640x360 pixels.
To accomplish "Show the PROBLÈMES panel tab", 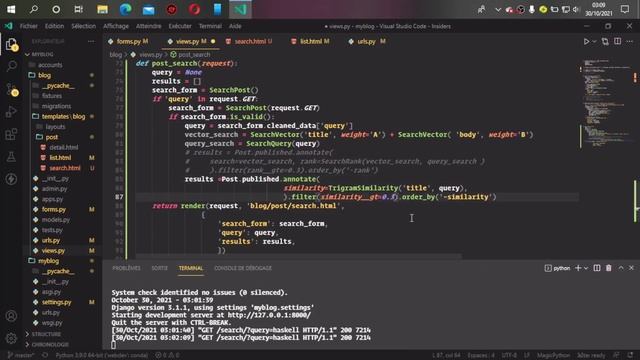I will (126, 268).
